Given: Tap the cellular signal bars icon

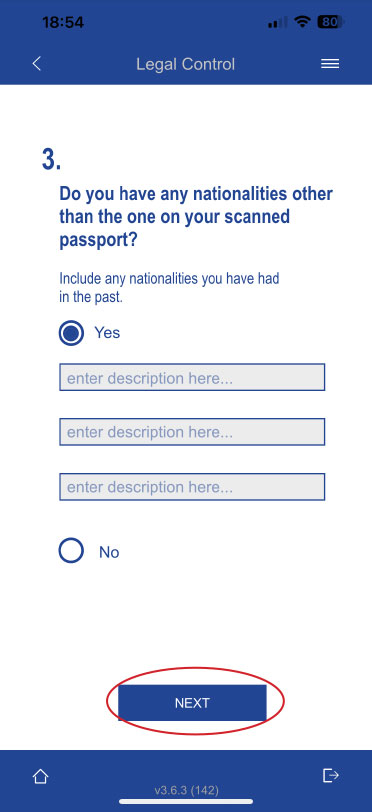Looking at the screenshot, I should (278, 22).
